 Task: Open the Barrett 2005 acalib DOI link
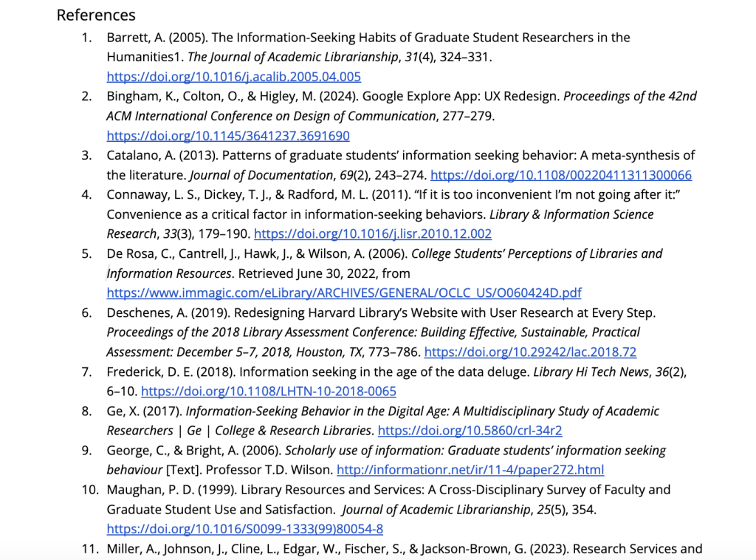point(234,77)
